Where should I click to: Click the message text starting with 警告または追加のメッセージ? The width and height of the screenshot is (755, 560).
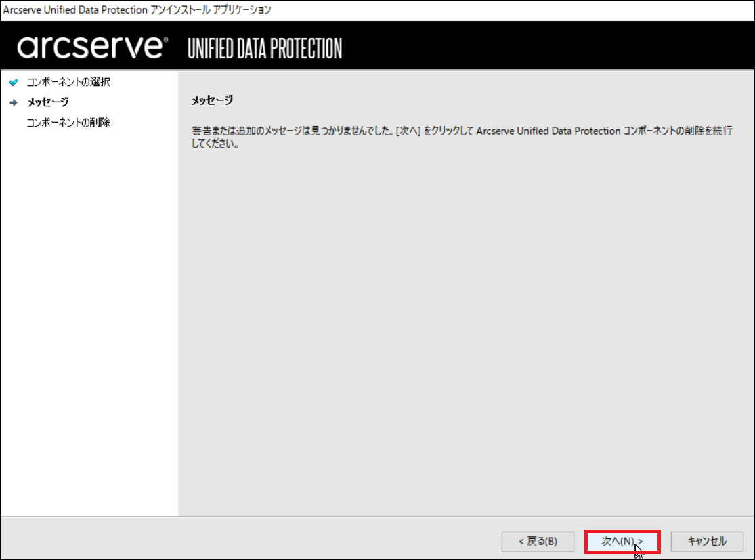pos(462,137)
